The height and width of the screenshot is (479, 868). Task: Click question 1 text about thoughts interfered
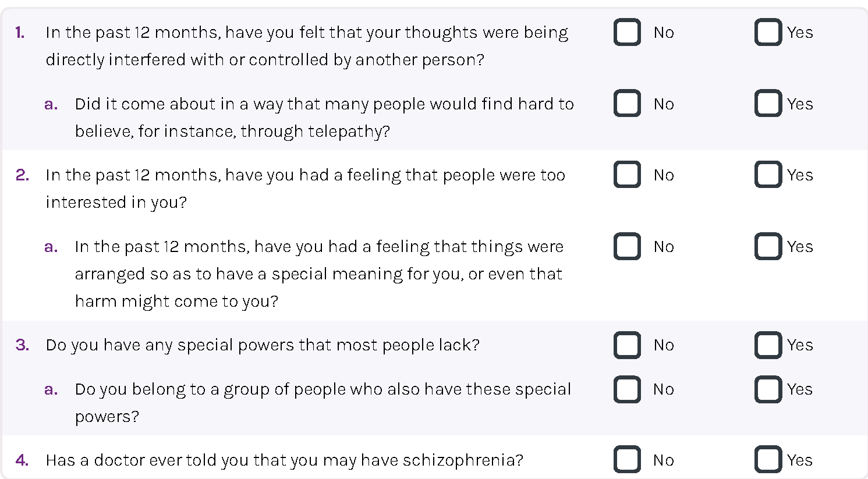coord(307,46)
